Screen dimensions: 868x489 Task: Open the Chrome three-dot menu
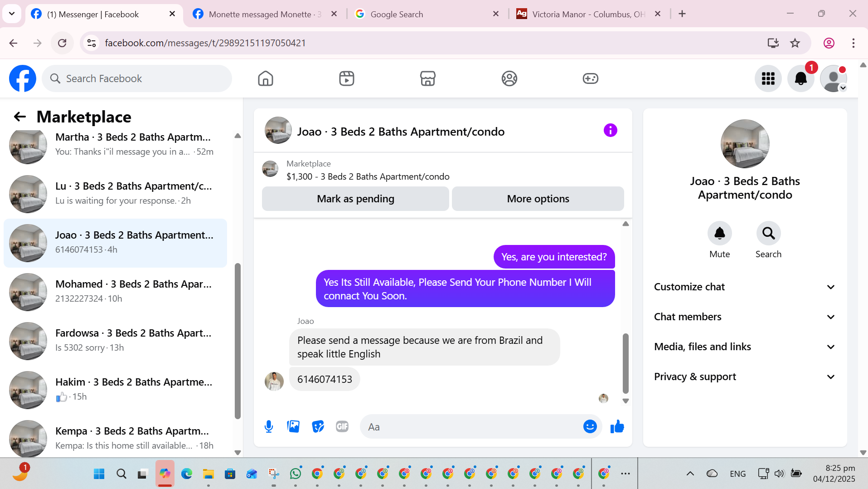(853, 43)
